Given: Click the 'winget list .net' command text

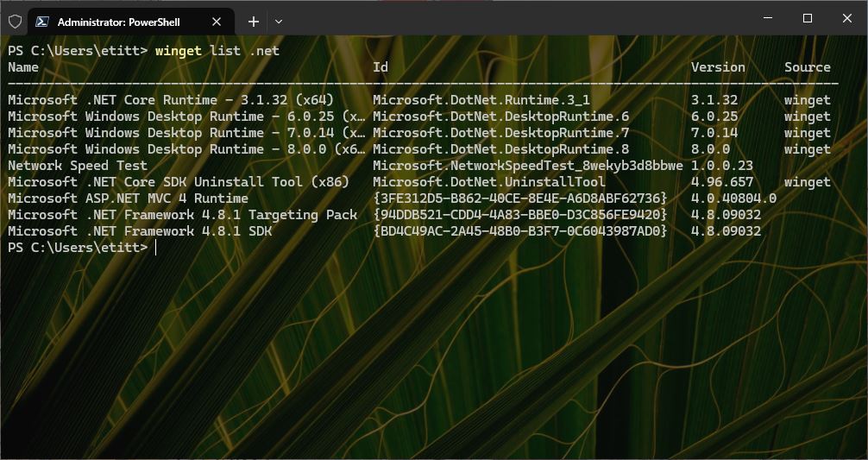Looking at the screenshot, I should (217, 51).
